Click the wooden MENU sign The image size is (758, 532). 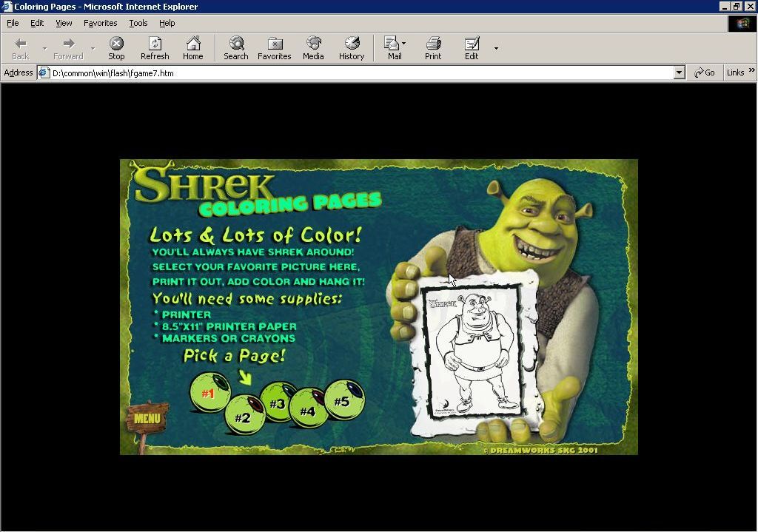tap(146, 419)
